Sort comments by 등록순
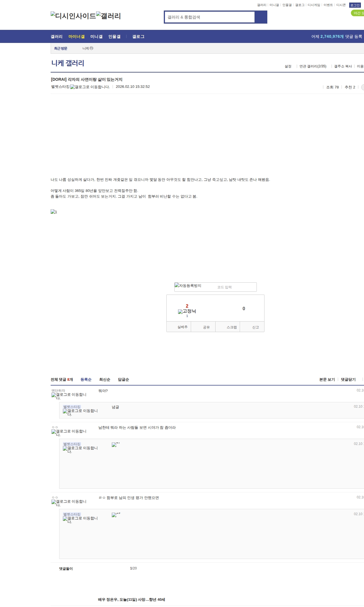364x607 pixels. [86, 380]
